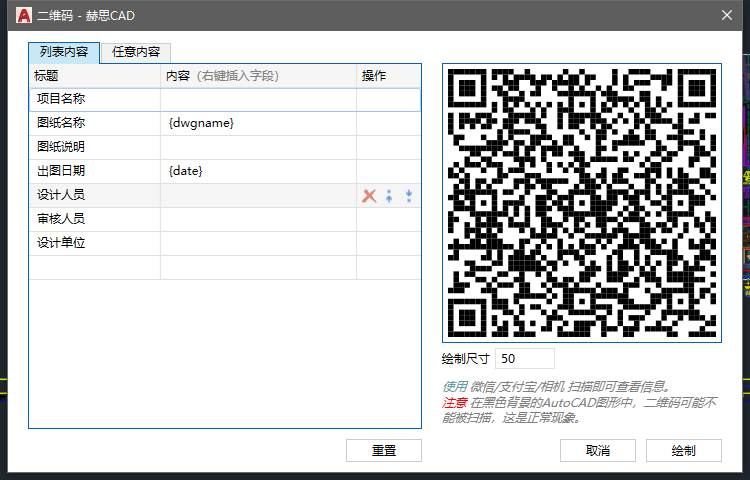Move the 设计人员 row down
750x480 pixels.
click(409, 196)
